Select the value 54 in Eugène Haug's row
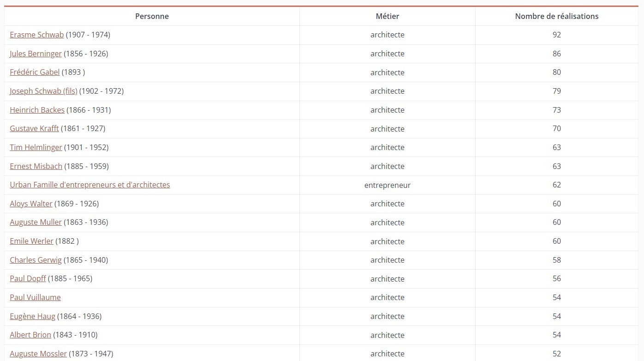Image resolution: width=644 pixels, height=361 pixels. click(x=557, y=316)
